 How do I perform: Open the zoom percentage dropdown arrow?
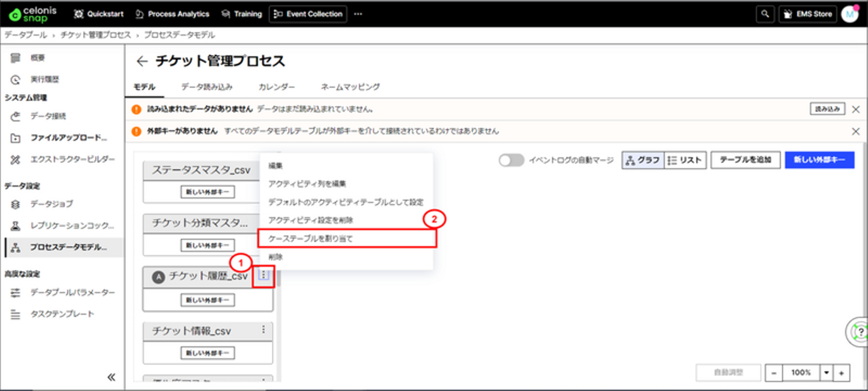click(827, 373)
